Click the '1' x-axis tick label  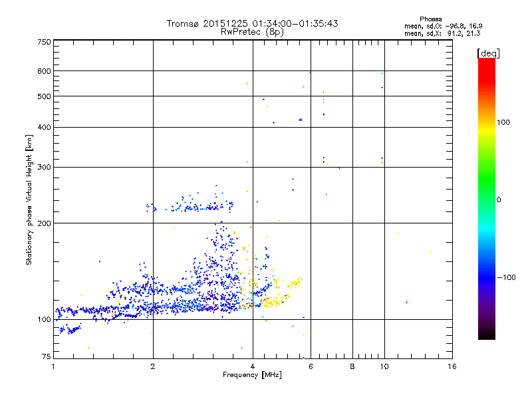(x=53, y=366)
